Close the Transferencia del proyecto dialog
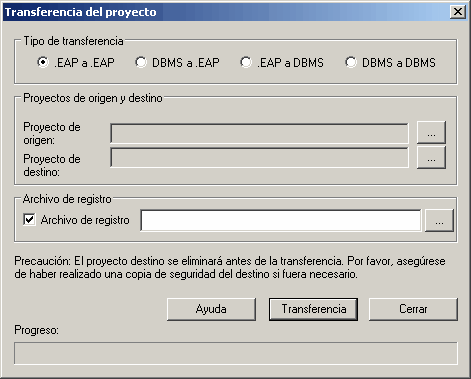 tap(458, 12)
